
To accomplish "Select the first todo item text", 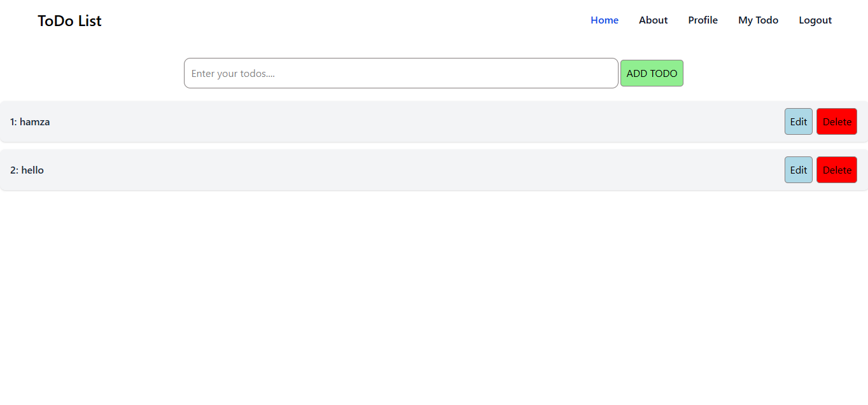I will click(x=30, y=121).
